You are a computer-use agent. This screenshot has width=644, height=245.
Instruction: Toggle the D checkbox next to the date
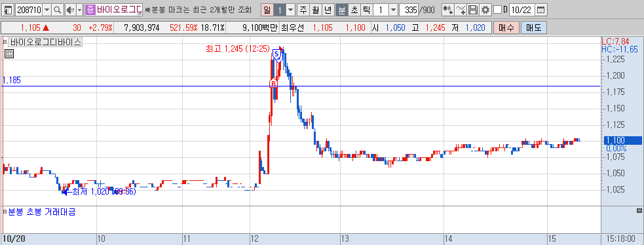click(x=497, y=10)
